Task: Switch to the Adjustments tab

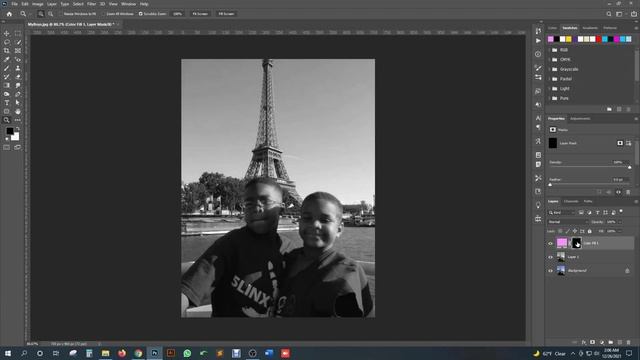Action: pos(580,119)
